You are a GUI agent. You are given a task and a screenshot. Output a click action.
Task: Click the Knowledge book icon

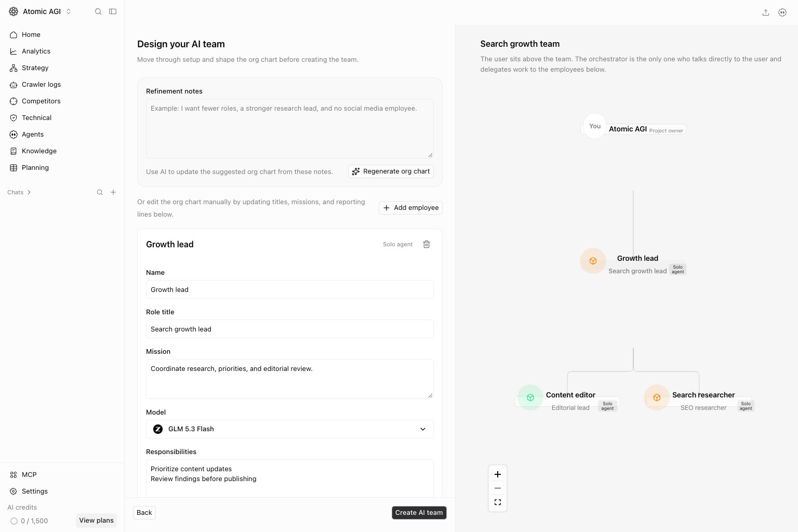click(14, 151)
